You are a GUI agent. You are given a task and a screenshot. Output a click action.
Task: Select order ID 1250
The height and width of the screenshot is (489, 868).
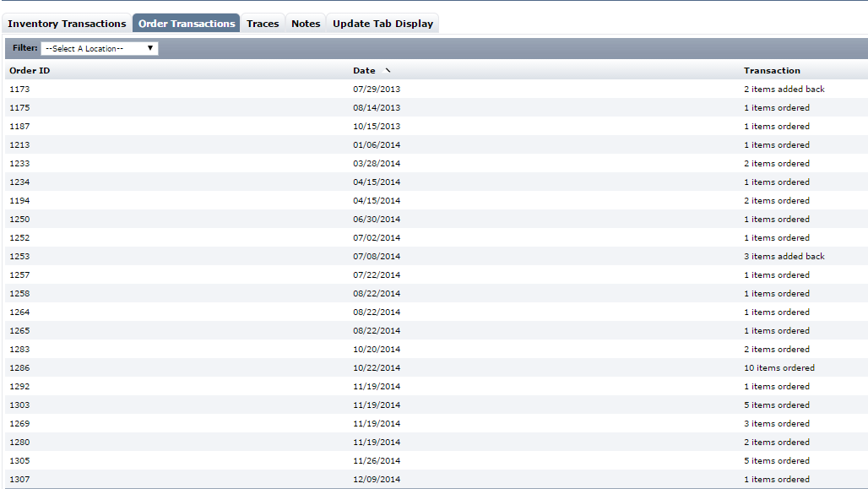19,219
